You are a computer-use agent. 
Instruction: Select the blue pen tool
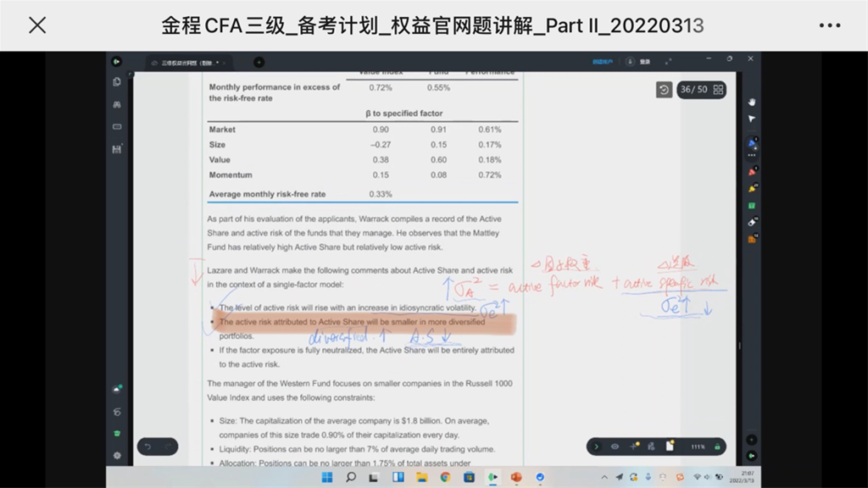pos(752,142)
